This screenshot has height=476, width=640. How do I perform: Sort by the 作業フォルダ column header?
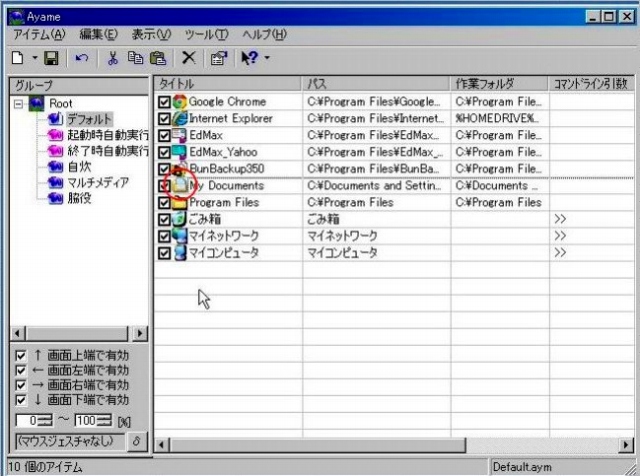(x=500, y=84)
